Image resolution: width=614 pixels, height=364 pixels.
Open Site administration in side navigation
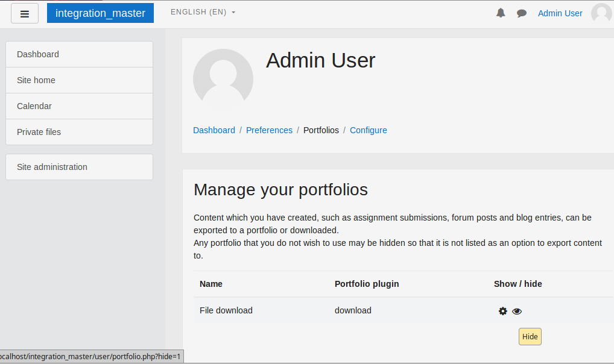79,167
